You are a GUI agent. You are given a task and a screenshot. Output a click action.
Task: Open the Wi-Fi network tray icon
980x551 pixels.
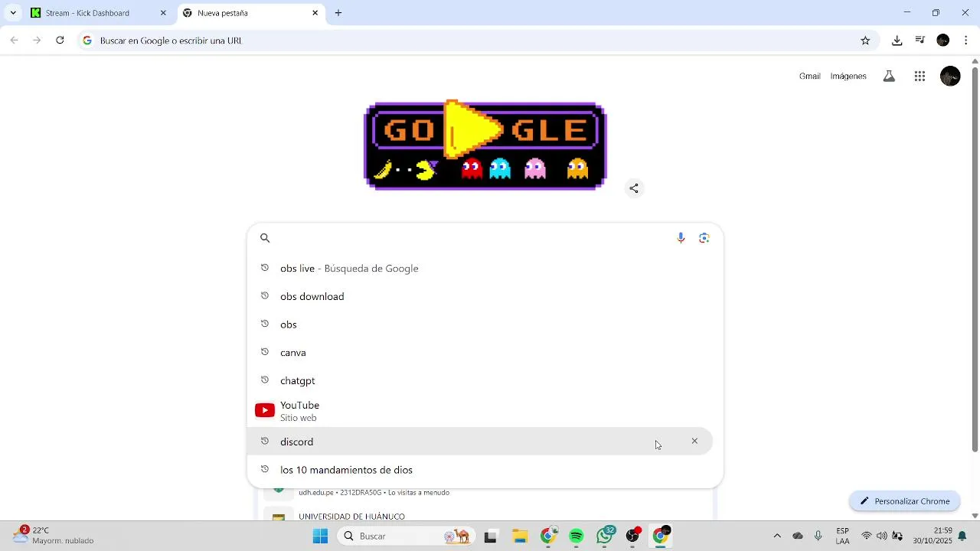point(867,536)
